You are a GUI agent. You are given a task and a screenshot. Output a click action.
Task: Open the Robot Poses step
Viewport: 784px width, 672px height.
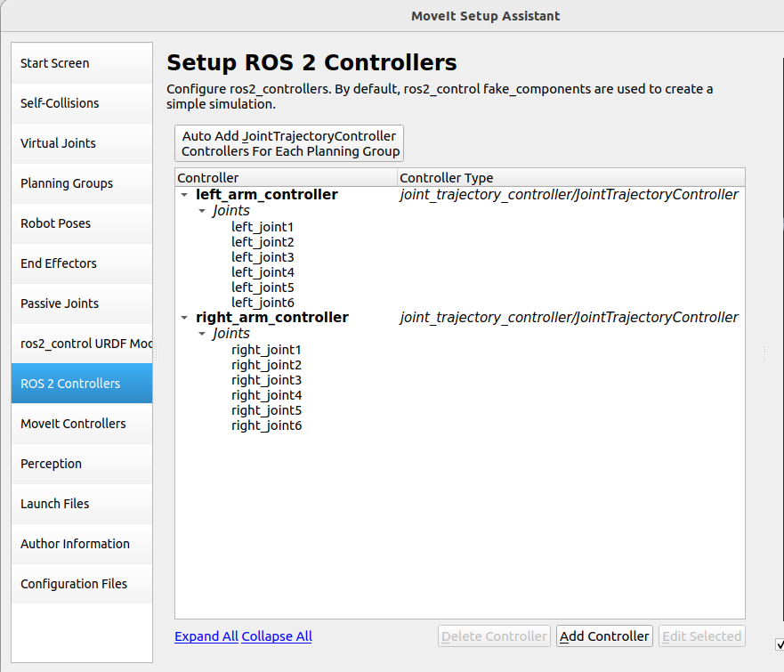point(82,223)
